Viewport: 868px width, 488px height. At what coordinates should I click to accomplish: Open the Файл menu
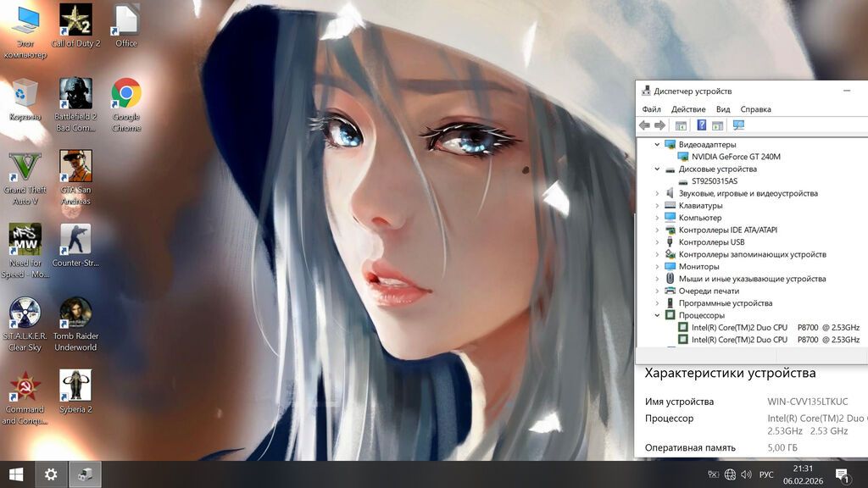[652, 109]
